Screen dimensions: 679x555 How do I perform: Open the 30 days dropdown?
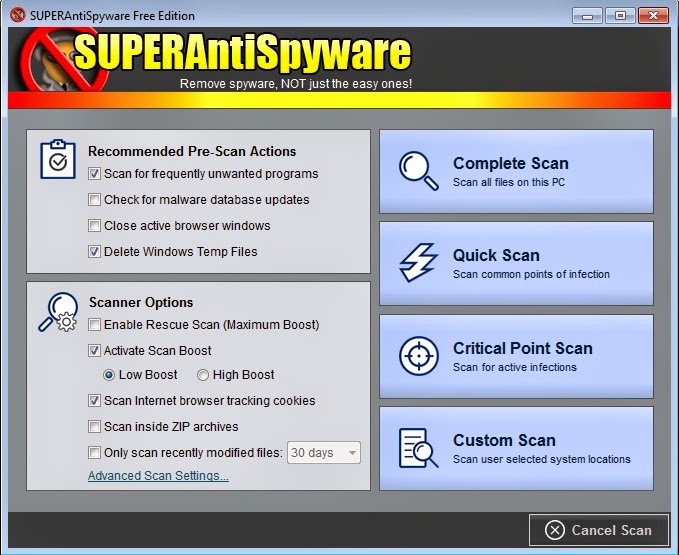point(324,452)
